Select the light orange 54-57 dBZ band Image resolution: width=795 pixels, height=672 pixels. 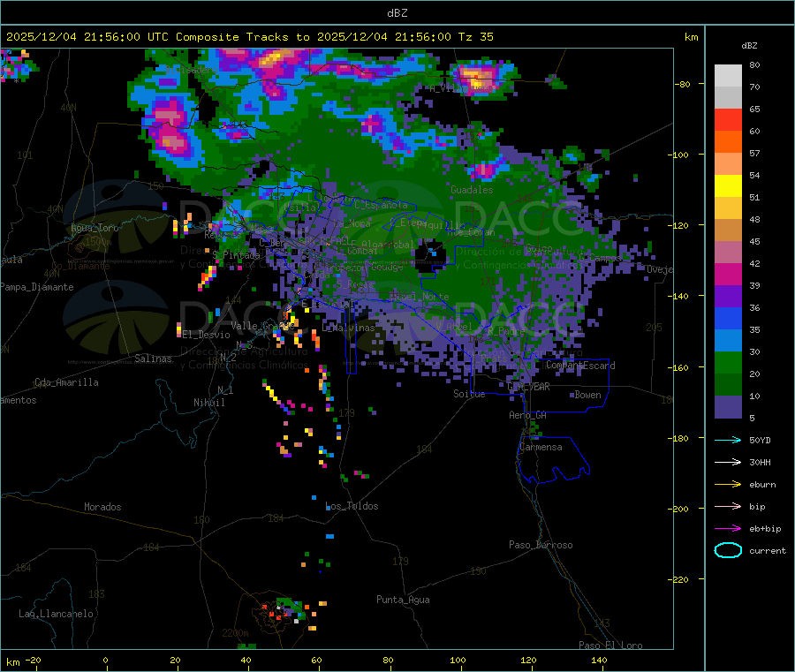[x=728, y=164]
